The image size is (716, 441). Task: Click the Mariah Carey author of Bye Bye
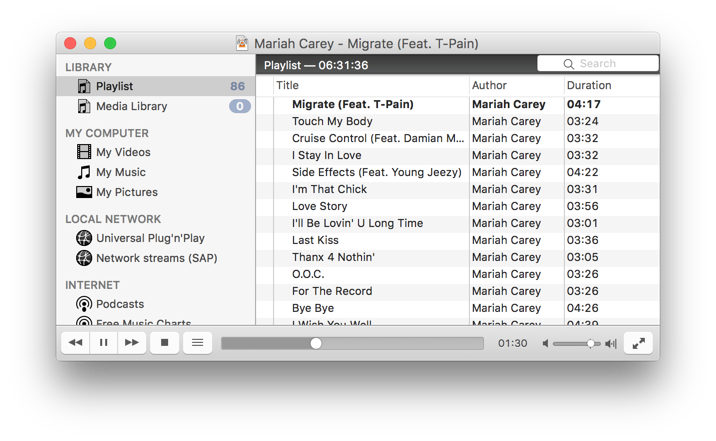click(x=506, y=308)
